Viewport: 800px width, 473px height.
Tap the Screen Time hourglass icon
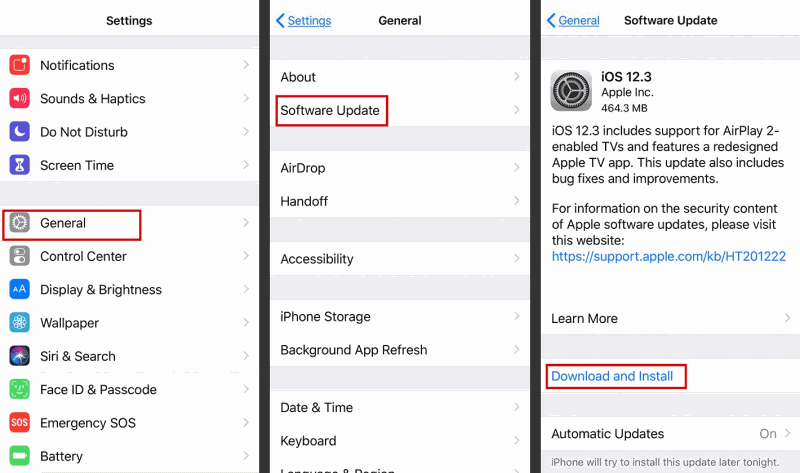20,165
